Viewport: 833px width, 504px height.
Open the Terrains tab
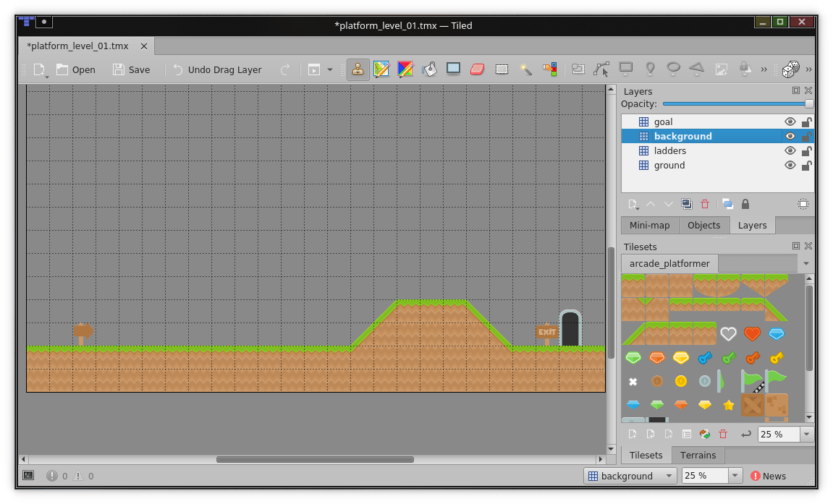(x=698, y=455)
